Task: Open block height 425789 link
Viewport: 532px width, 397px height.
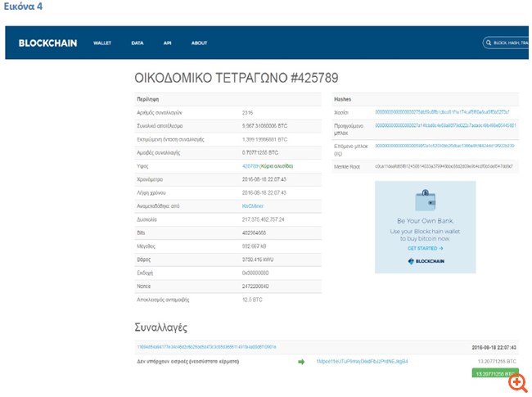Action: 250,166
